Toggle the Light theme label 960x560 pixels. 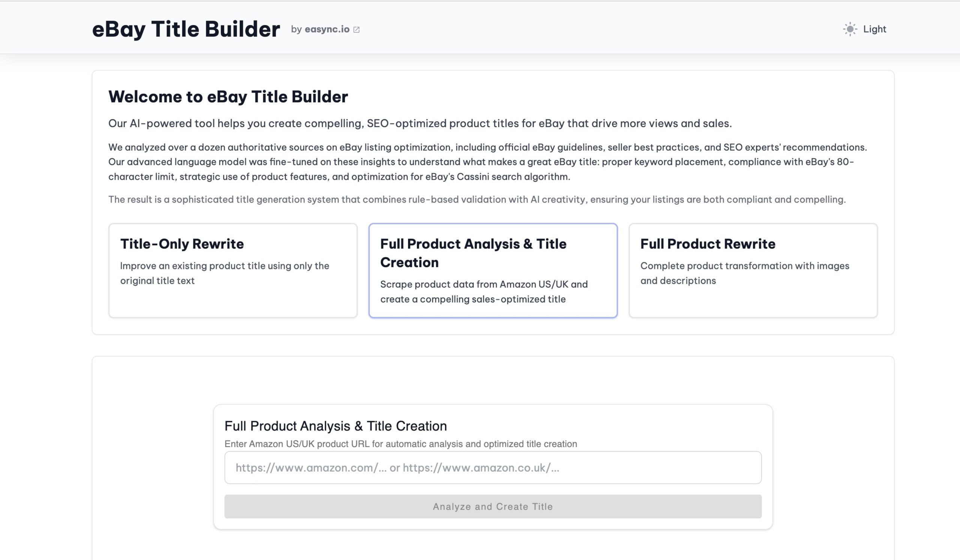(x=874, y=29)
